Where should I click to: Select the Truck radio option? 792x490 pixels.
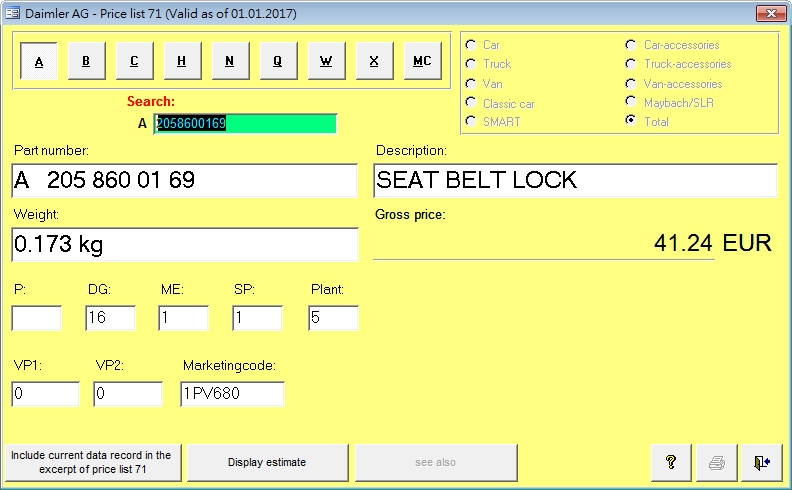click(471, 64)
